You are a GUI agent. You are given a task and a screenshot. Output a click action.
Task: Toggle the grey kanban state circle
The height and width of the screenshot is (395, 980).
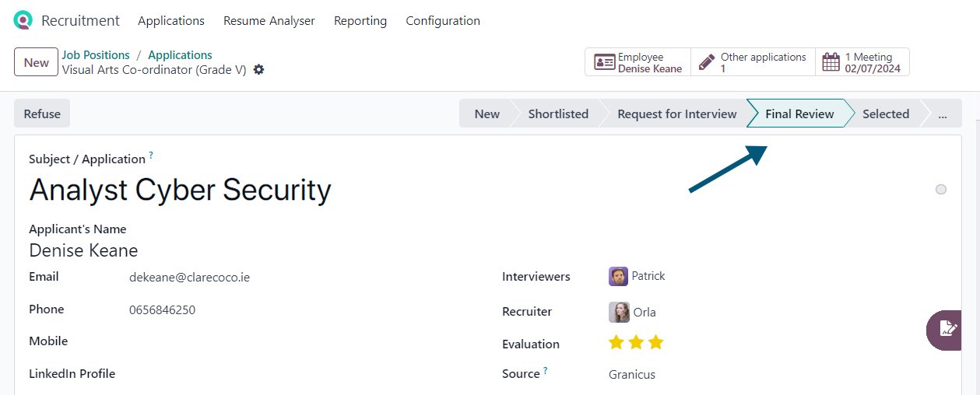tap(941, 189)
